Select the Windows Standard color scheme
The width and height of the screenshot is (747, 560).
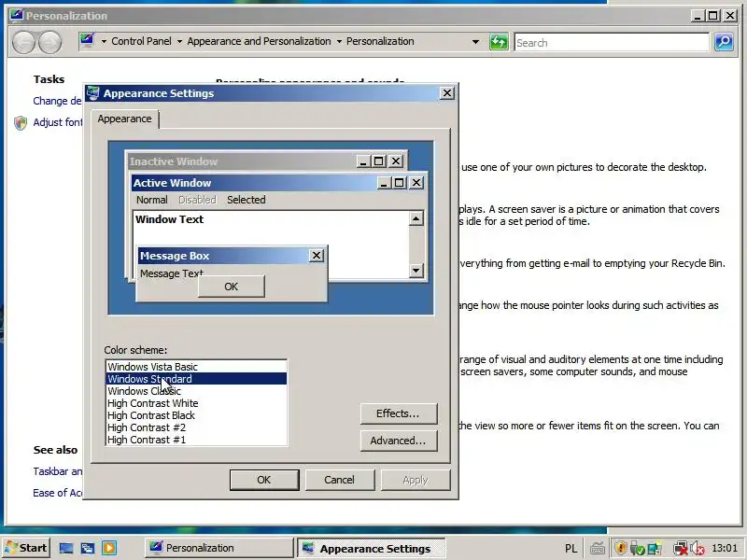click(x=196, y=379)
